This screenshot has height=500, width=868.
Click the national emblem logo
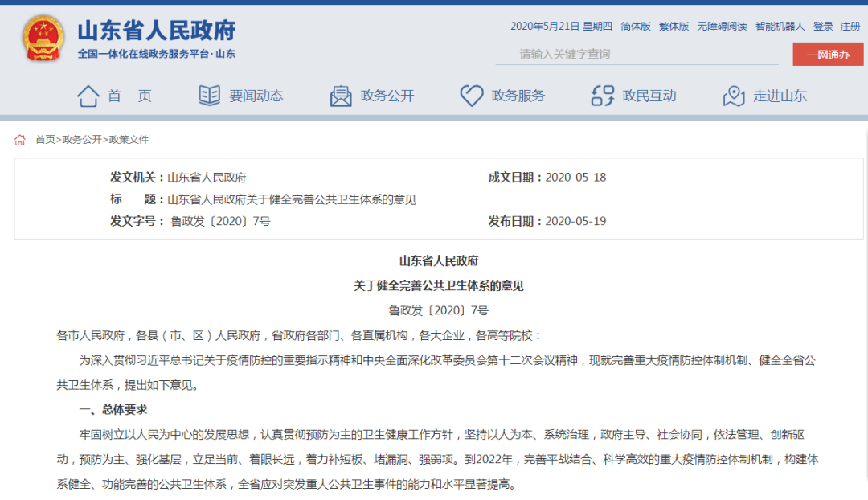pyautogui.click(x=43, y=38)
